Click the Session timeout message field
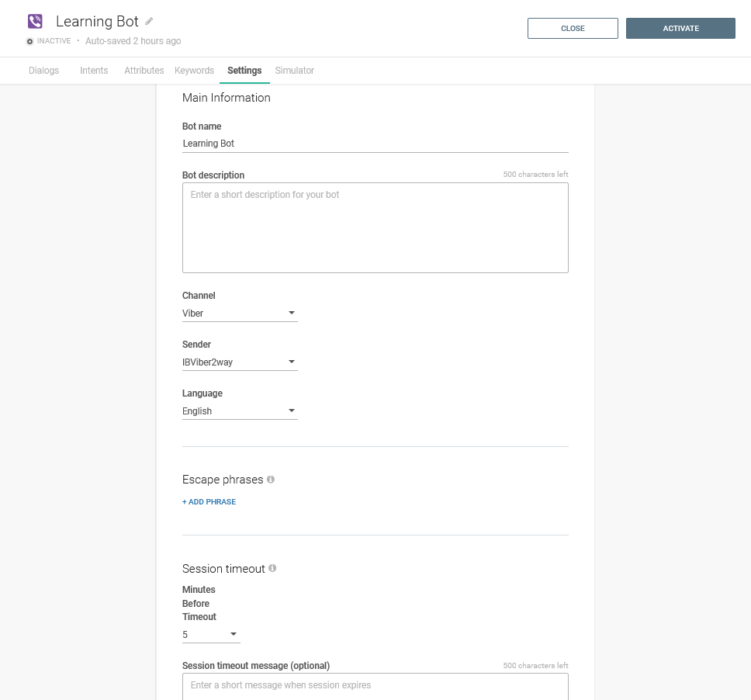This screenshot has width=751, height=700. 375,685
